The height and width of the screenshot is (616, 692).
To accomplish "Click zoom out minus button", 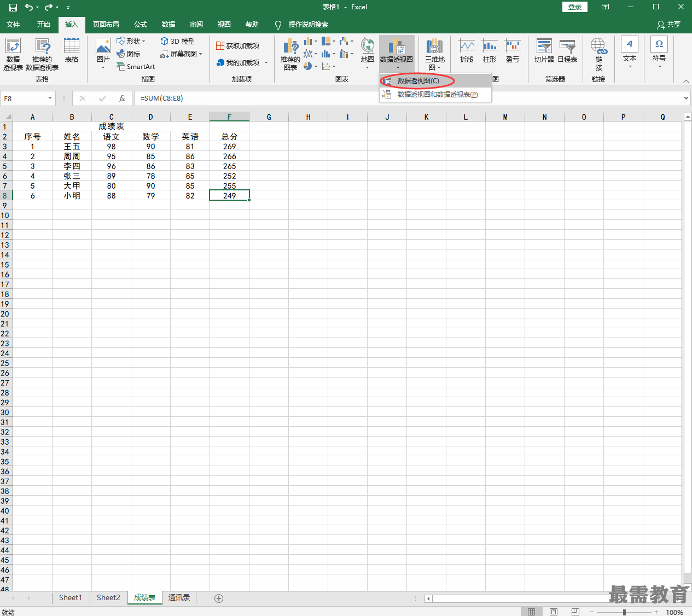I will click(592, 612).
